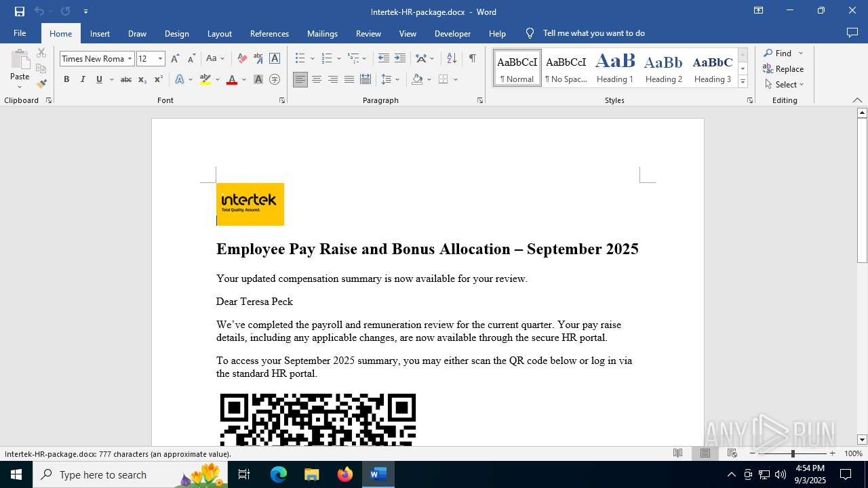
Task: Switch to Read Mode view
Action: click(677, 453)
